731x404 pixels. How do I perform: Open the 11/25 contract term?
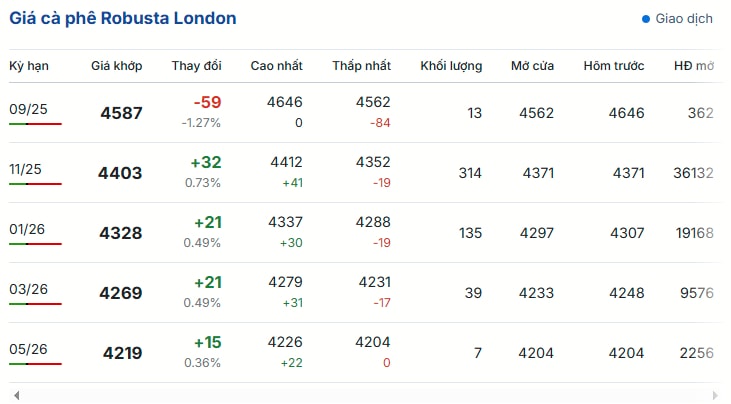pos(25,169)
